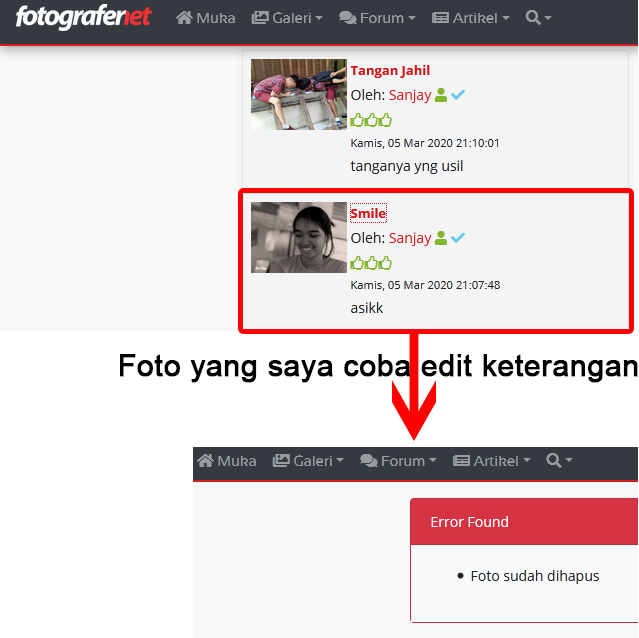Open the Smile photo thumbnail
This screenshot has height=638, width=639.
[299, 238]
